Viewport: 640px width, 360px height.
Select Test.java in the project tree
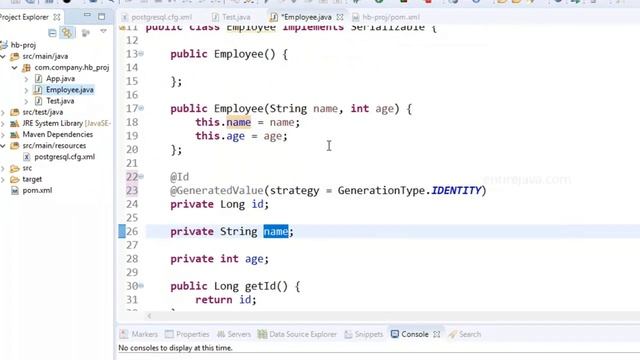tap(60, 101)
